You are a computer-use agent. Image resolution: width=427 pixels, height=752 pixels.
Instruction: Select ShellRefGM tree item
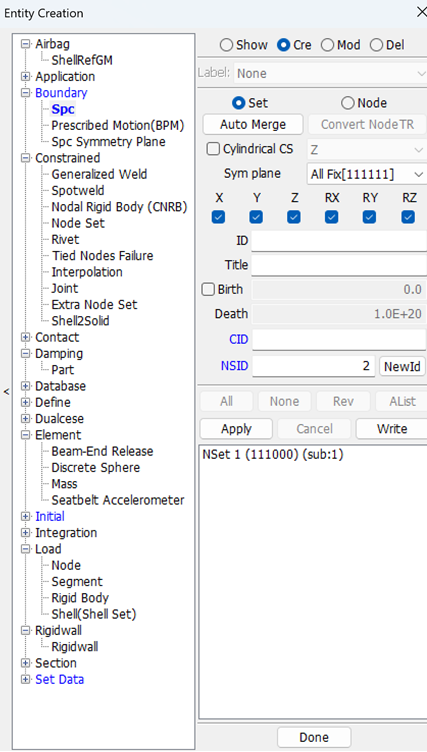pyautogui.click(x=82, y=60)
